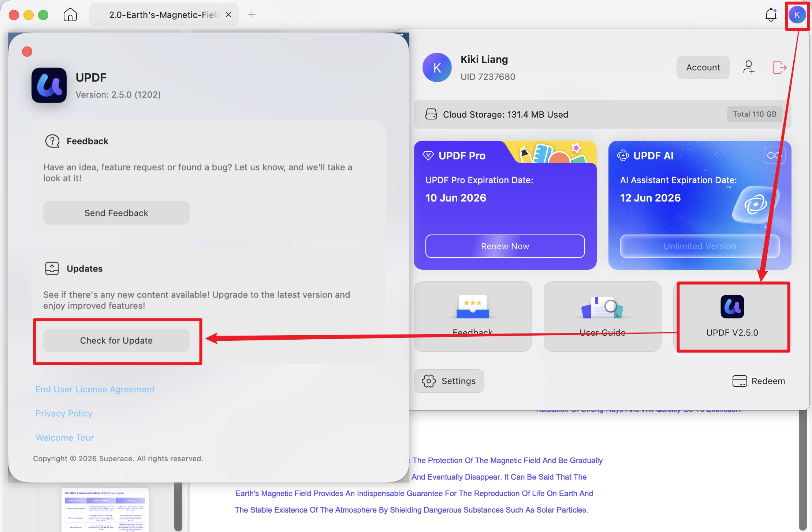Close the 2.0-Earth's-Magnetic-Field tab
The image size is (812, 532).
tap(228, 15)
